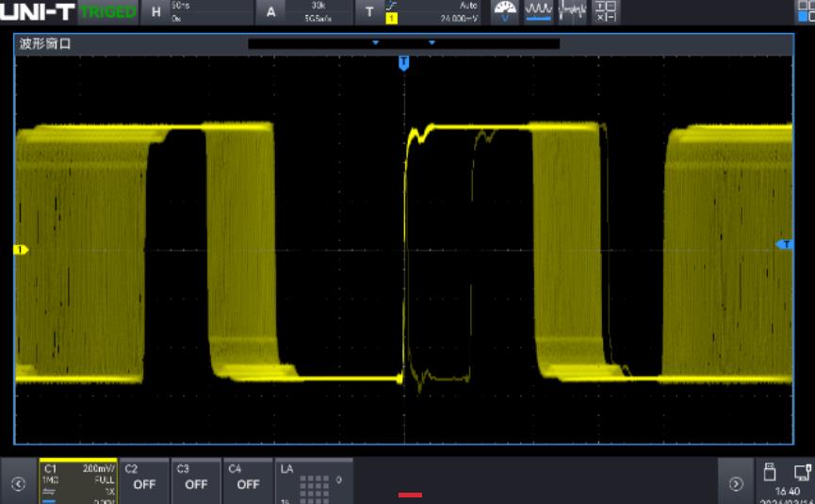Click the waveform cursor icon in top bar
This screenshot has height=504, width=815.
[539, 11]
